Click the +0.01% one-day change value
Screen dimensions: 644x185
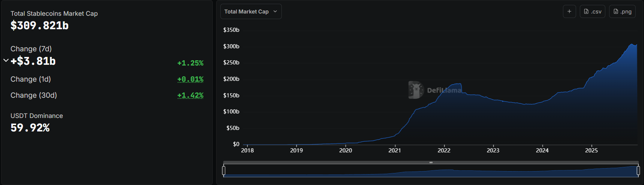pyautogui.click(x=190, y=79)
